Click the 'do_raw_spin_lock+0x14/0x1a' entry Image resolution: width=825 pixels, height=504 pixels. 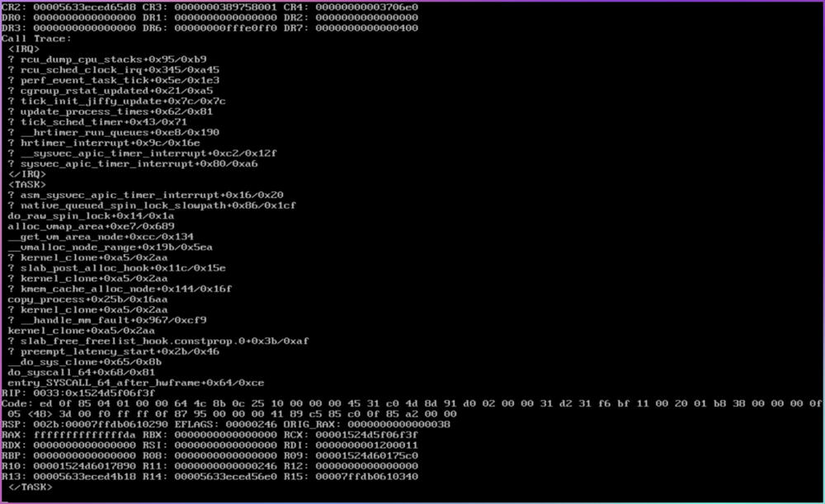91,215
